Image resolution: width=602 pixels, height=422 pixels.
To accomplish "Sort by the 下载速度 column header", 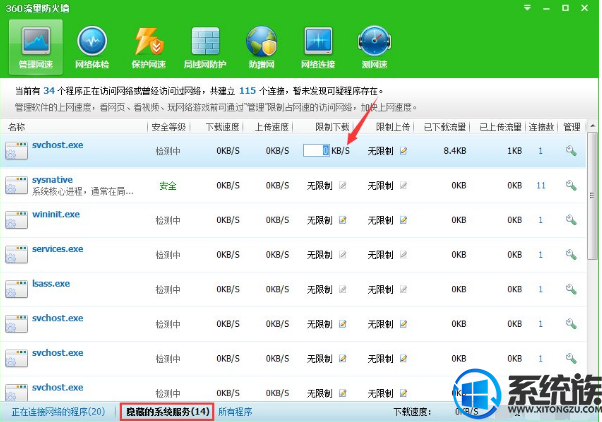I will [x=223, y=127].
